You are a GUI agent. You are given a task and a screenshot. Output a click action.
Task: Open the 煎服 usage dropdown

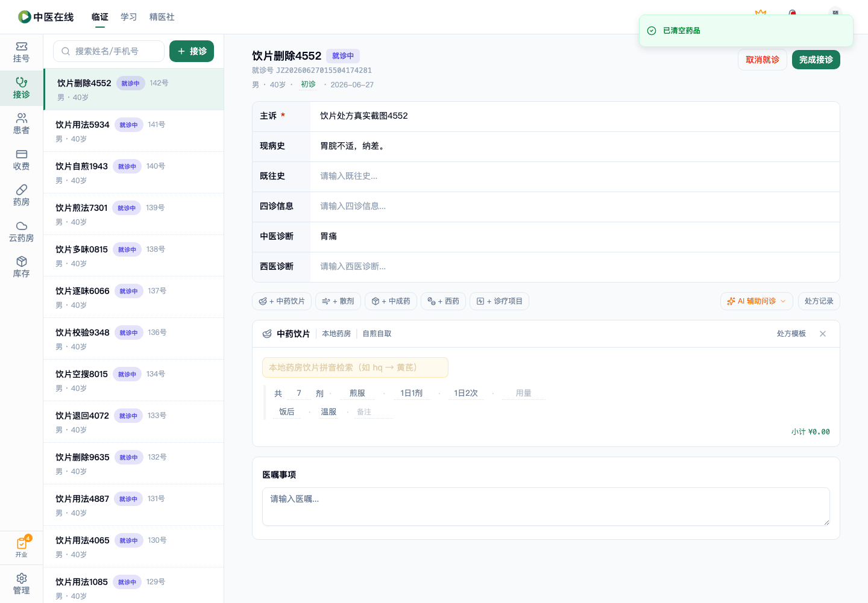coord(357,393)
